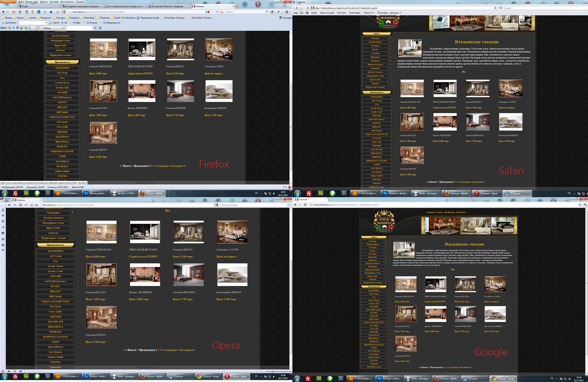Open Спальня VERSAILLES thumbnail in Opera window
The image size is (588, 382).
[x=101, y=232]
